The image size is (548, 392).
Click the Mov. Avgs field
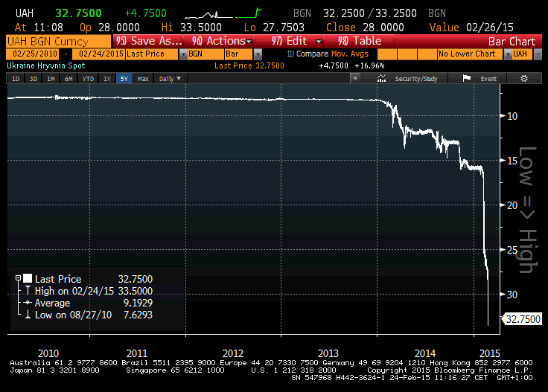[x=350, y=54]
